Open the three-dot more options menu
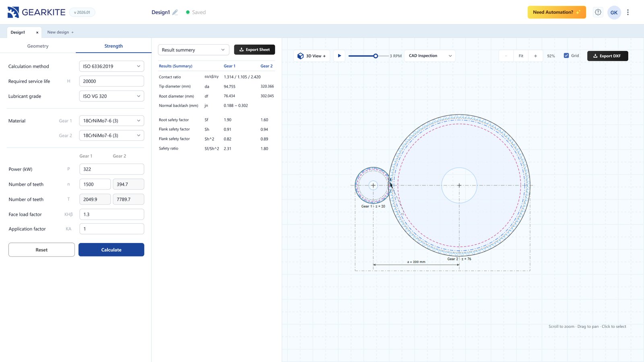The image size is (644, 362). tap(628, 12)
